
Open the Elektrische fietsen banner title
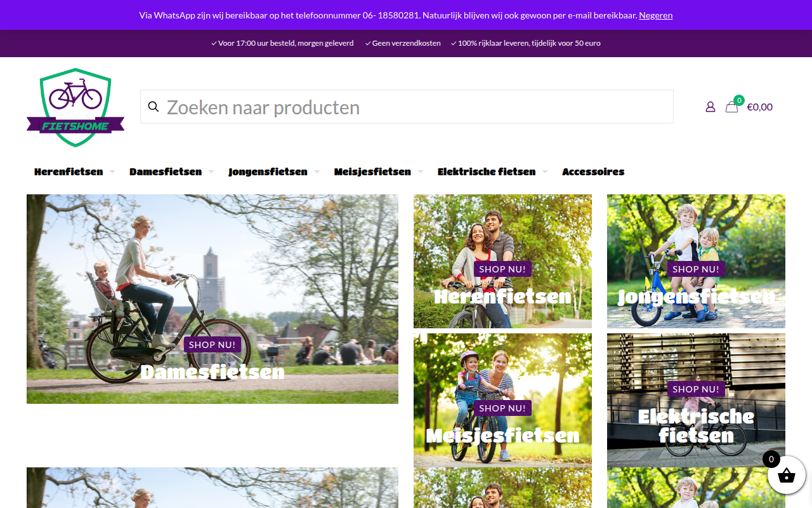pos(696,425)
